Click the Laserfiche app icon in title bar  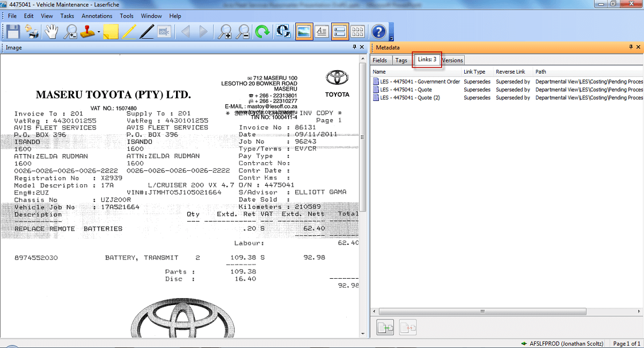coord(5,4)
